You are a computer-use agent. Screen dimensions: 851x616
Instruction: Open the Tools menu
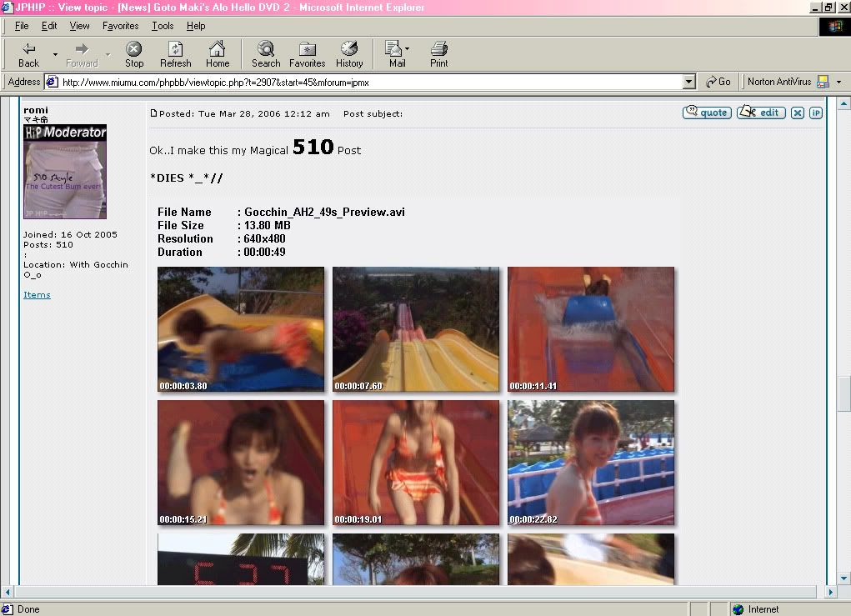pyautogui.click(x=163, y=26)
